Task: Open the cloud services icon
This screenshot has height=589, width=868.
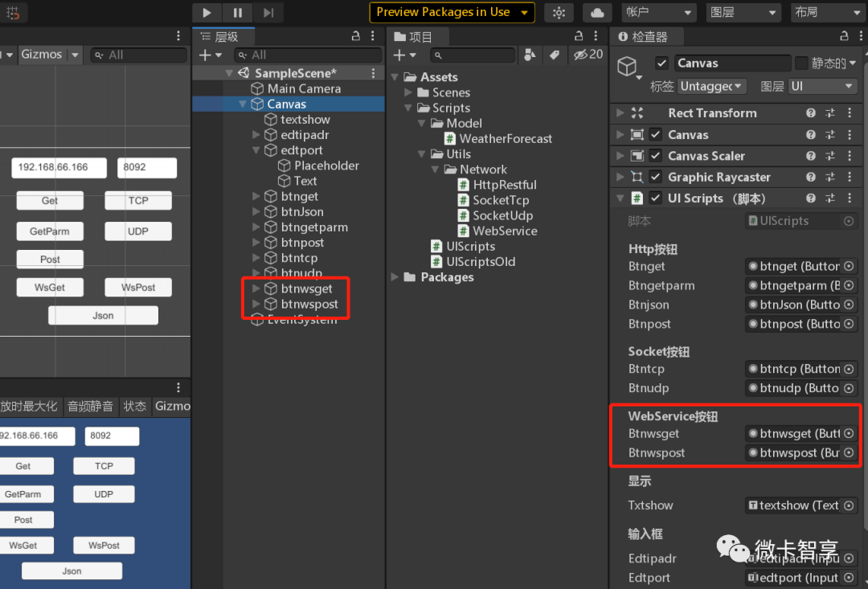Action: [x=597, y=12]
